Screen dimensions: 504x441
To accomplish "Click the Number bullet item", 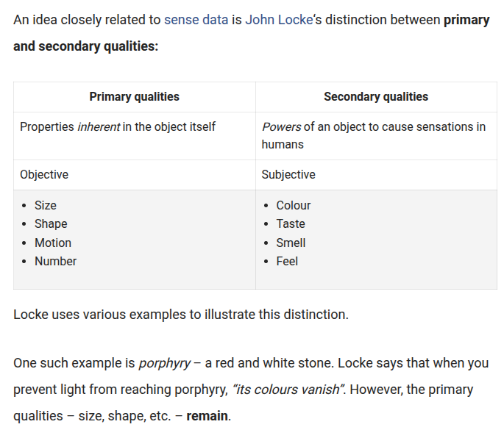I will click(x=55, y=261).
